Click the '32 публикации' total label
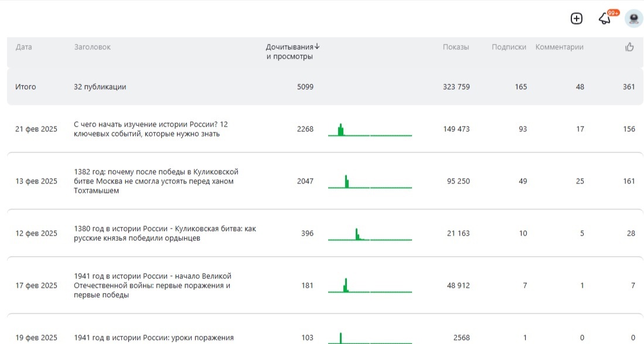The height and width of the screenshot is (344, 644). click(100, 87)
